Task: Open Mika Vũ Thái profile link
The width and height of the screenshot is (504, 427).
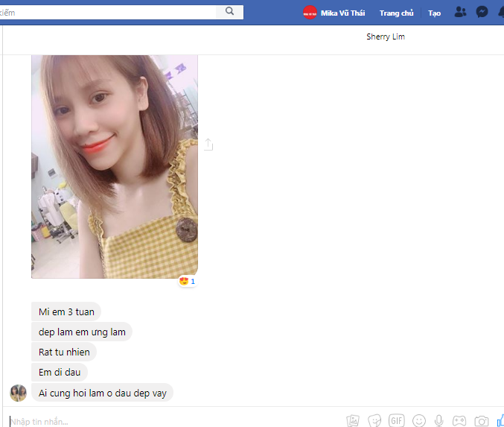Action: (334, 13)
